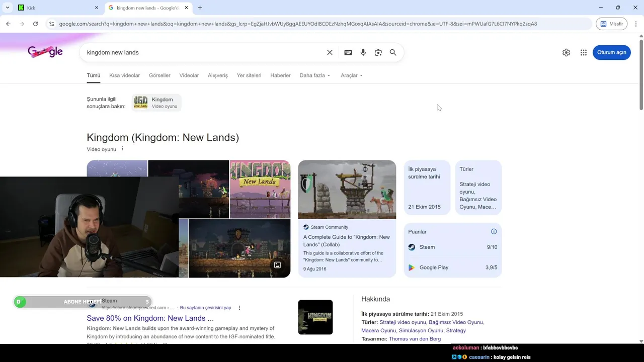Open Macera Oyunu genre link

[378, 330]
